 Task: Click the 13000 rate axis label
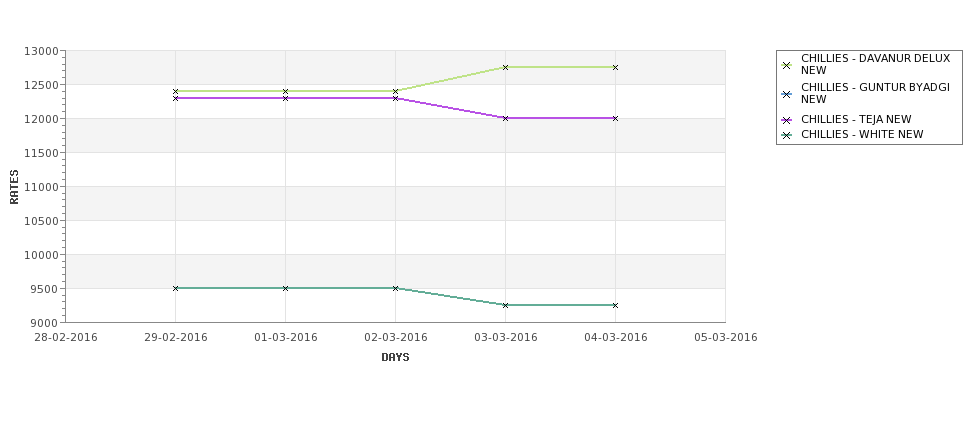click(42, 51)
